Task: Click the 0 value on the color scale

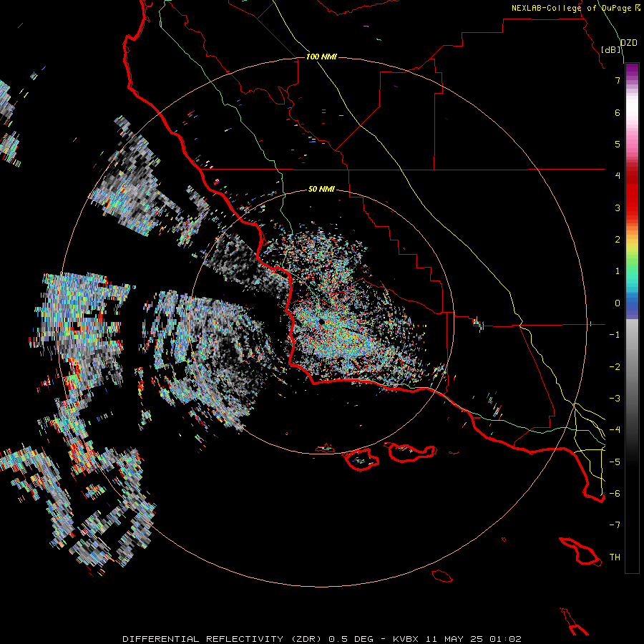Action: click(618, 303)
